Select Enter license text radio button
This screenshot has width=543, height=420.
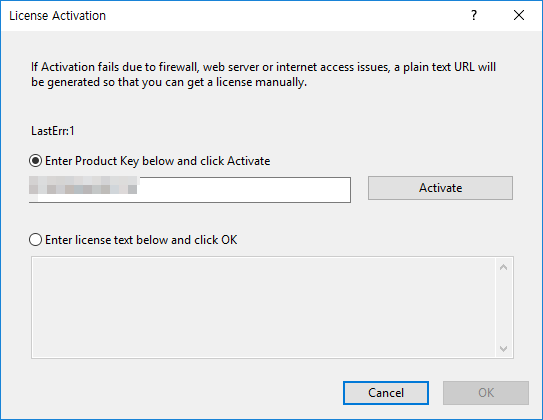(35, 240)
